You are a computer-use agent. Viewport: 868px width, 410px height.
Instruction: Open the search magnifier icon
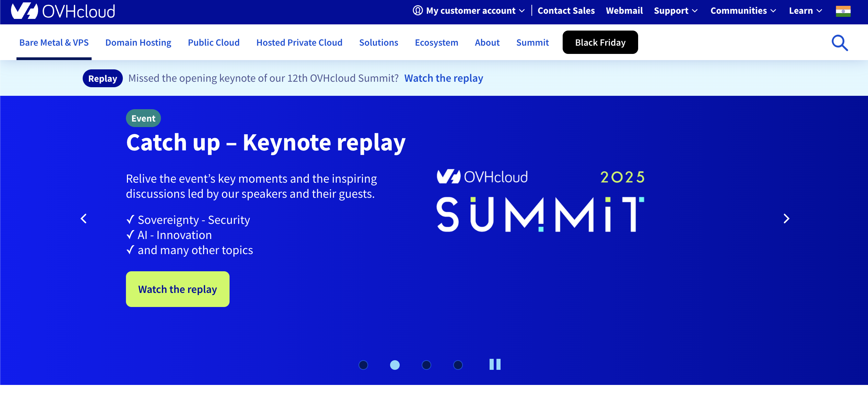point(839,43)
